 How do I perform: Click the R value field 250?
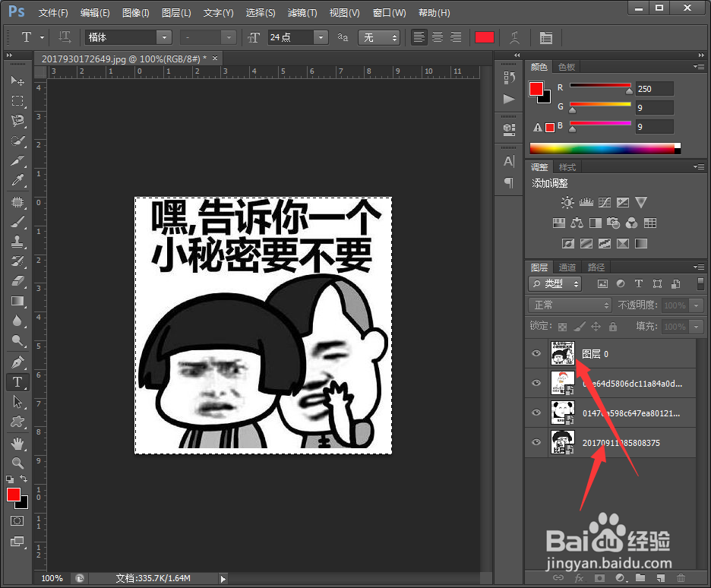pos(654,89)
